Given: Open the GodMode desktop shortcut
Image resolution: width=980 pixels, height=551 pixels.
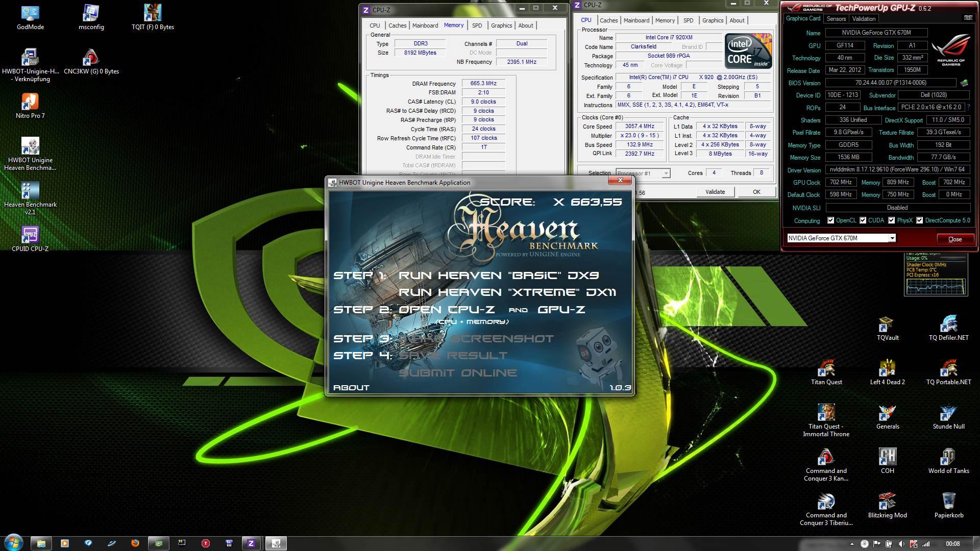Looking at the screenshot, I should (30, 17).
